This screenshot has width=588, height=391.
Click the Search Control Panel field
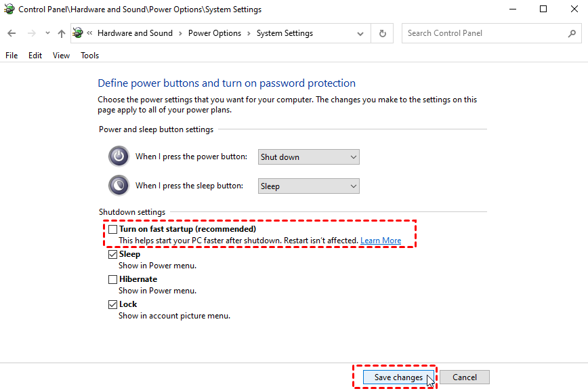pos(484,33)
